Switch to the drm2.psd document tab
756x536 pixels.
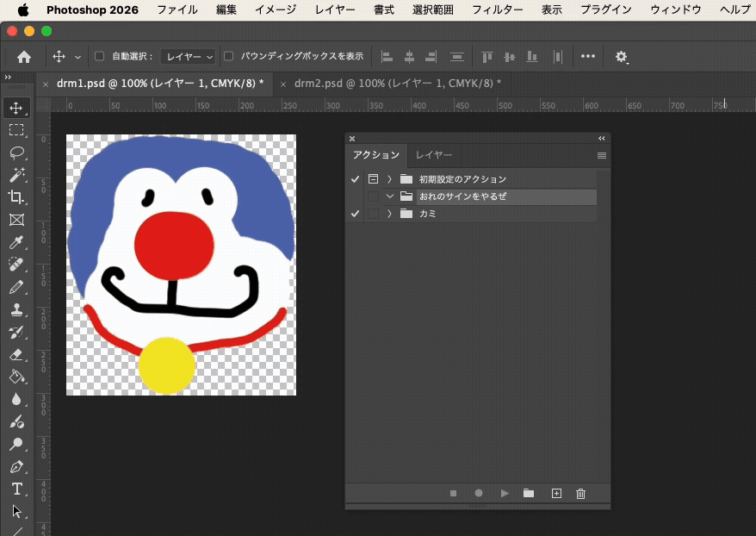[x=398, y=84]
